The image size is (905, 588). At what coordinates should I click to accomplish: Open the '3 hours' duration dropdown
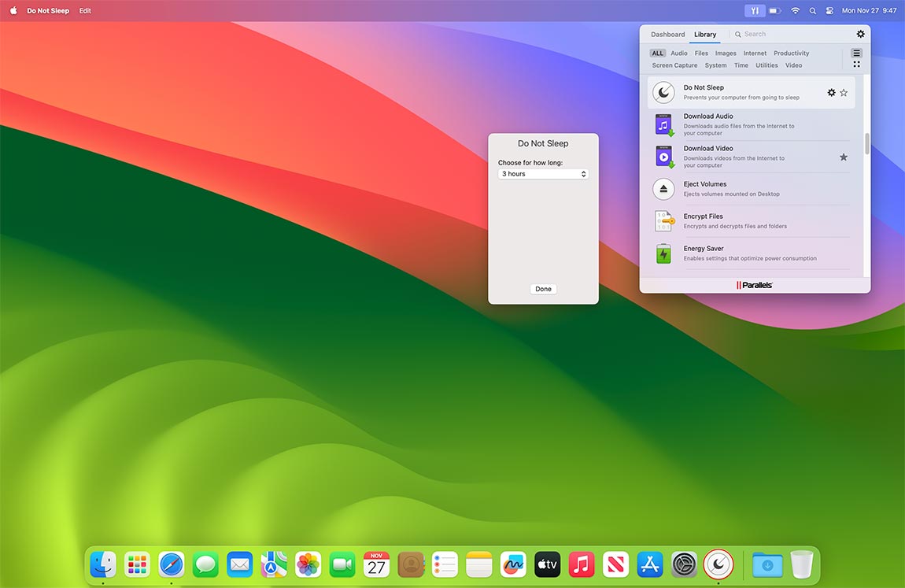pyautogui.click(x=543, y=174)
